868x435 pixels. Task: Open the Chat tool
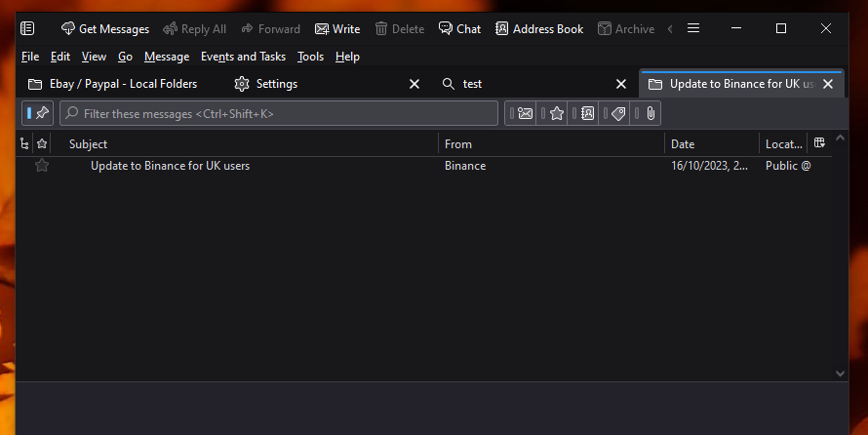(x=459, y=29)
